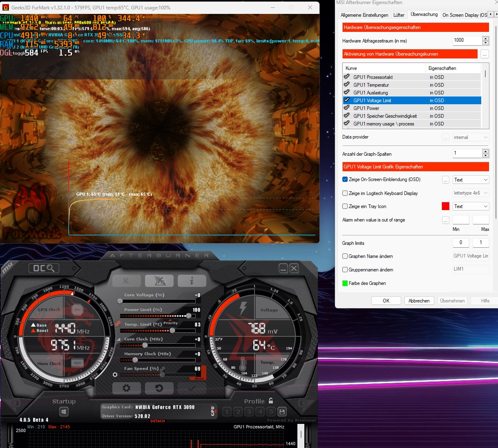Viewport: 498px width, 448px height.
Task: Select profile slot 5
Action: coord(271,412)
